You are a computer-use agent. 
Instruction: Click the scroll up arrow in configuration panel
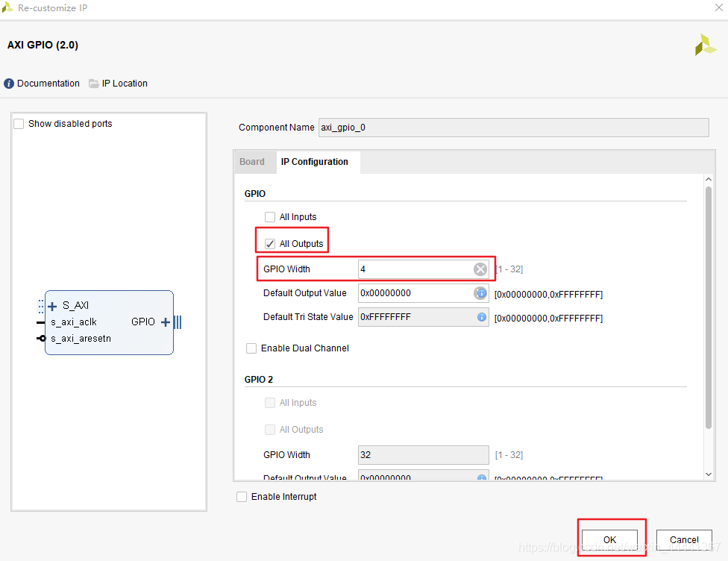(x=708, y=179)
